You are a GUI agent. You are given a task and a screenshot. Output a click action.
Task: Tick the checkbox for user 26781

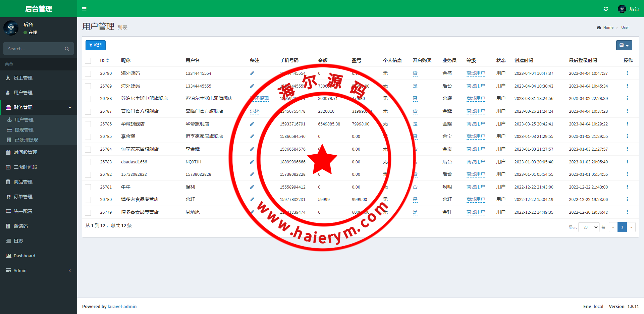(88, 187)
